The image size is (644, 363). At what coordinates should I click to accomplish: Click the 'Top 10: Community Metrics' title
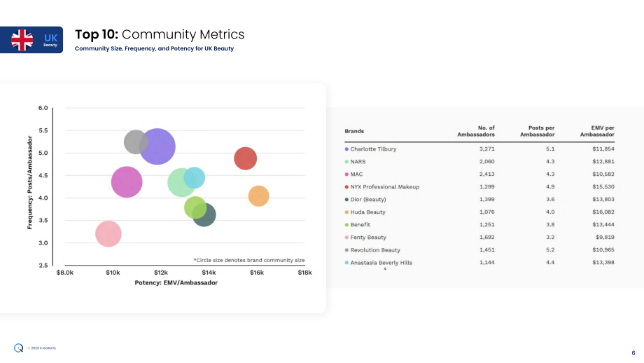click(160, 34)
